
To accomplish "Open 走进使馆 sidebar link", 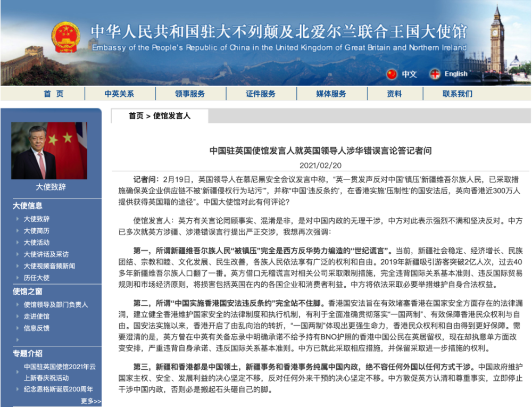I will (37, 317).
